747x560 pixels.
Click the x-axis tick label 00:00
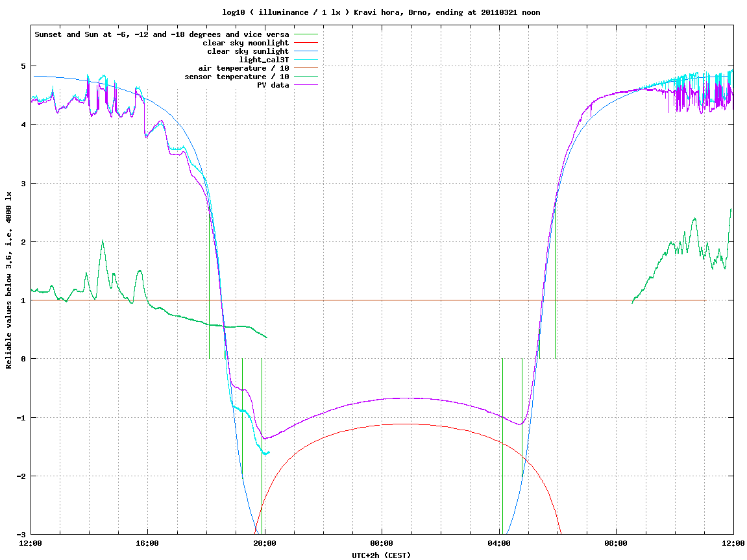coord(382,543)
